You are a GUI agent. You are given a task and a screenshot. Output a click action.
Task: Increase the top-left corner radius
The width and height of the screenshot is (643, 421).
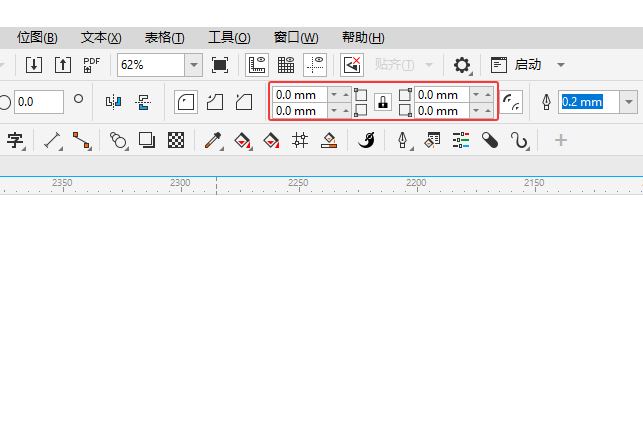[346, 95]
